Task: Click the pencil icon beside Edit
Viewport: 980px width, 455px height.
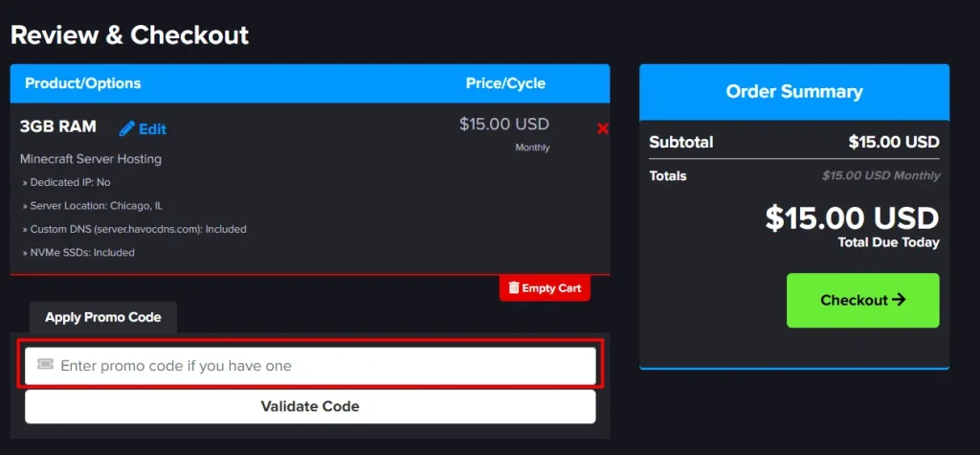Action: (126, 128)
